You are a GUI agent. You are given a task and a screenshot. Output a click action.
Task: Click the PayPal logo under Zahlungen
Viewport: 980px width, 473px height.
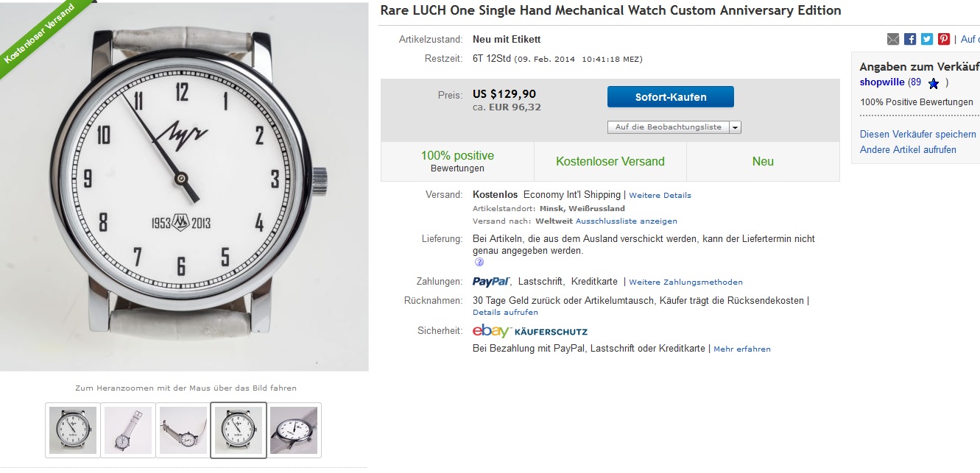(491, 282)
